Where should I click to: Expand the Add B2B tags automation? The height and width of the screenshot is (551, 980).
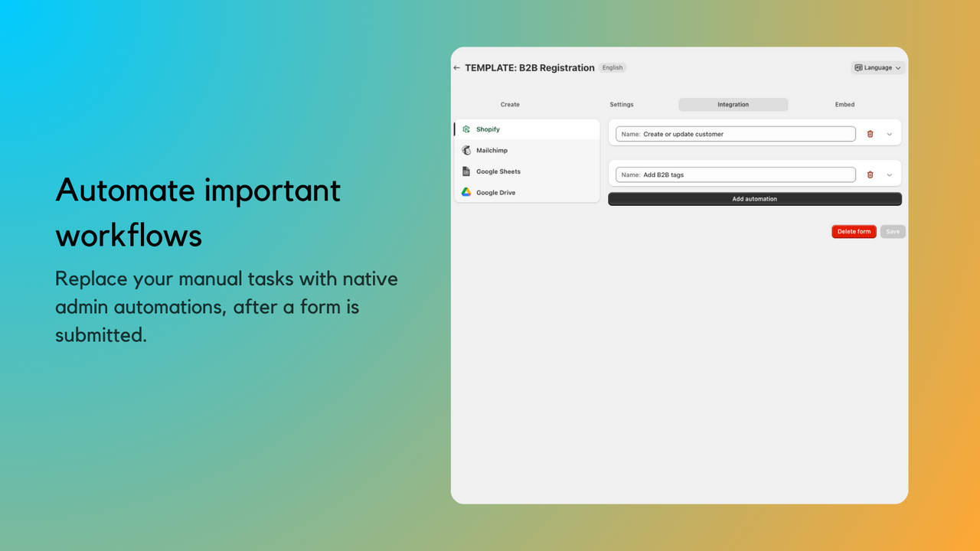click(890, 174)
